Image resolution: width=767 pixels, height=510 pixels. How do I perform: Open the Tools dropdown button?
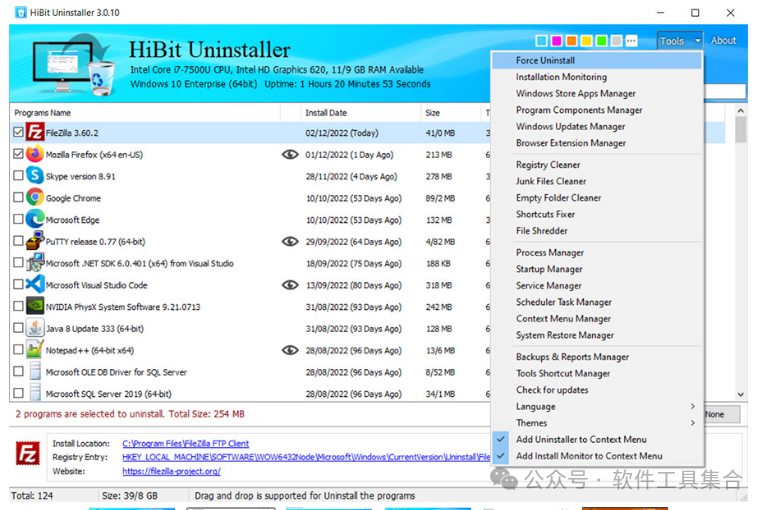click(x=680, y=41)
